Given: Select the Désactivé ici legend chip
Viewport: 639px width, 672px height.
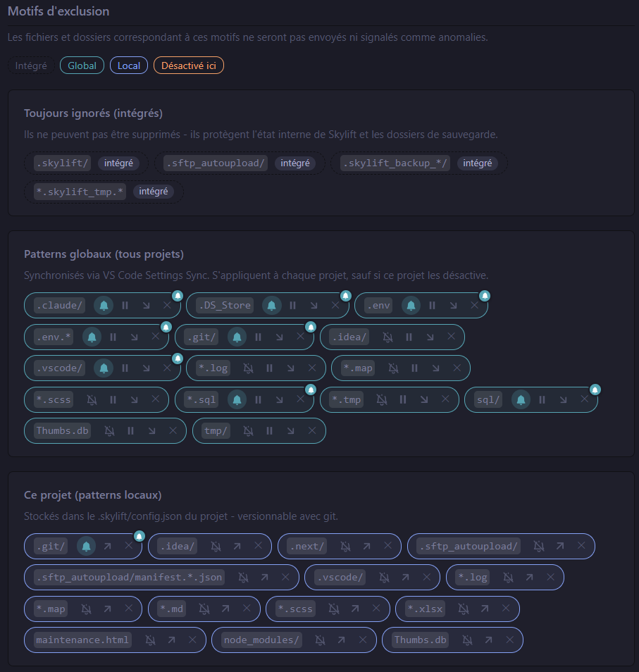Looking at the screenshot, I should (x=189, y=66).
